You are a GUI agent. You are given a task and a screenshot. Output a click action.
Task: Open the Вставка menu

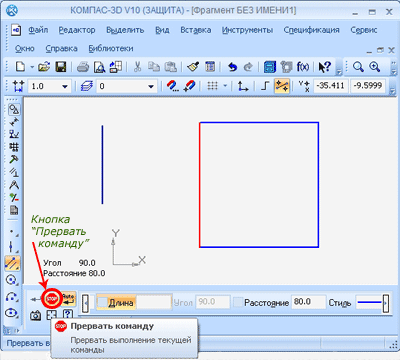coord(196,30)
